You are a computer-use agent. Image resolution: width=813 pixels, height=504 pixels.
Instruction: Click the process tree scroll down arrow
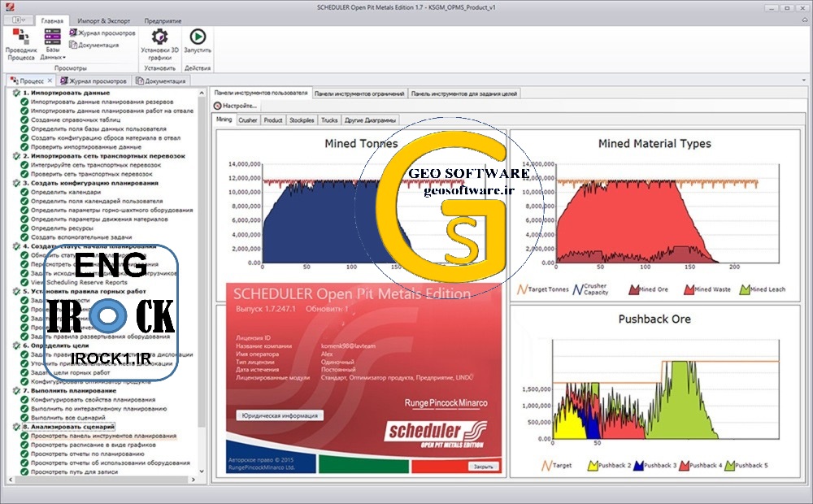point(202,471)
